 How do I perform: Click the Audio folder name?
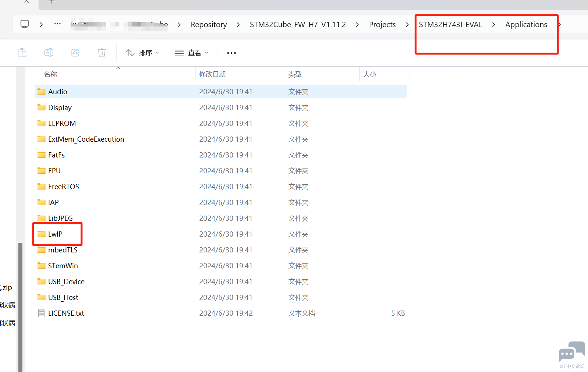click(58, 92)
